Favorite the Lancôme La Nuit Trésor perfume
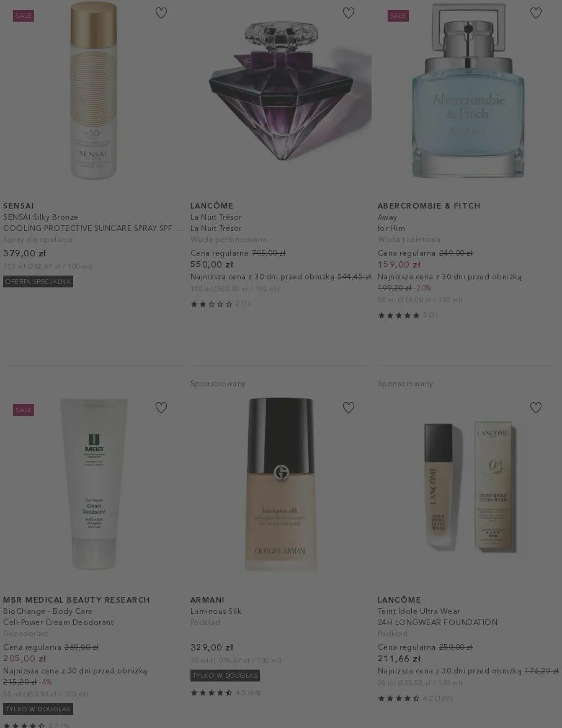This screenshot has height=728, width=562. (348, 13)
